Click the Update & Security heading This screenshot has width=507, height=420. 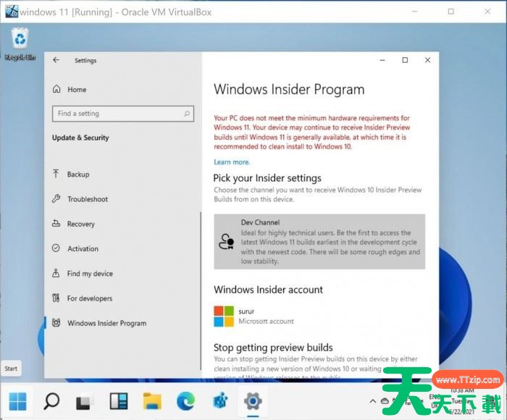coord(80,138)
